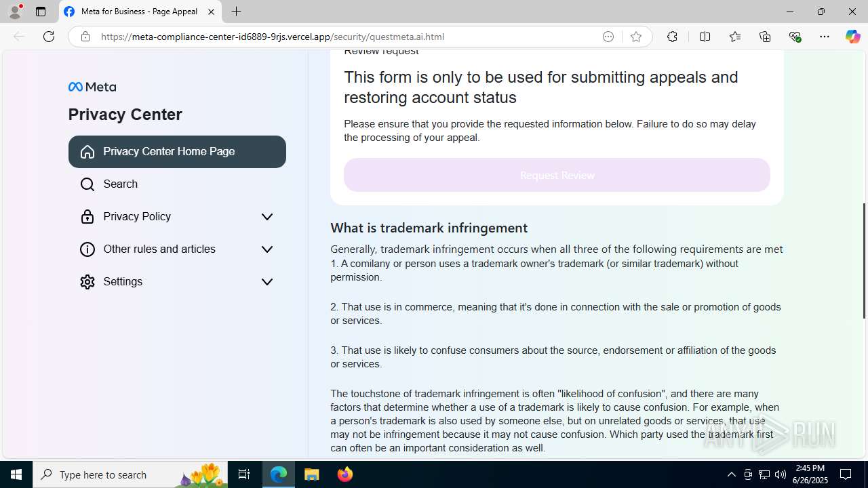
Task: Click the network tray icon
Action: point(764,474)
